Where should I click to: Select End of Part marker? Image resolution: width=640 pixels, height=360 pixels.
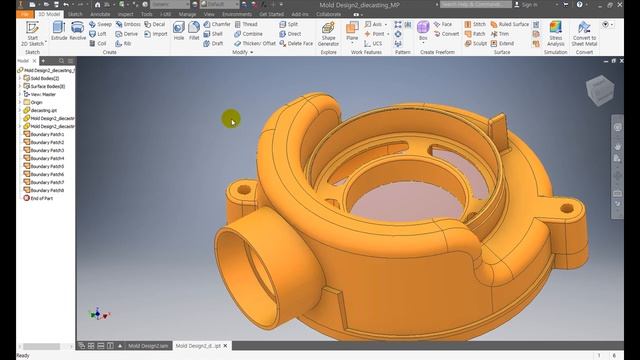(38, 198)
